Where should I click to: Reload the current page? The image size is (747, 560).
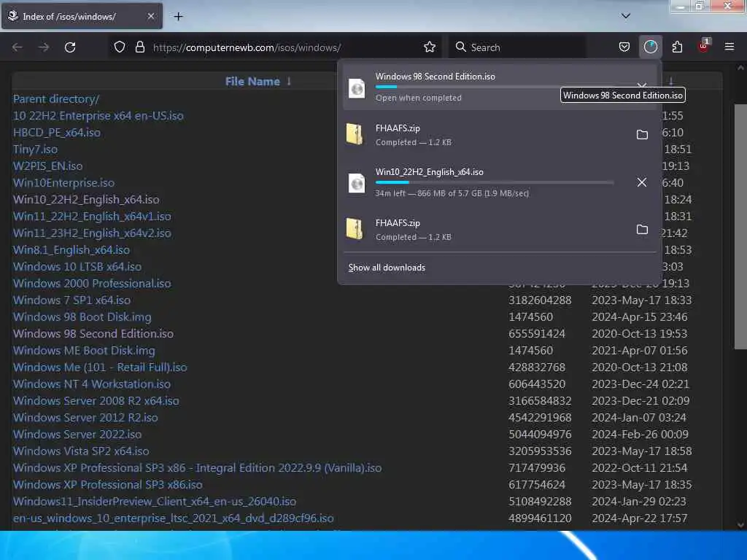pyautogui.click(x=70, y=47)
